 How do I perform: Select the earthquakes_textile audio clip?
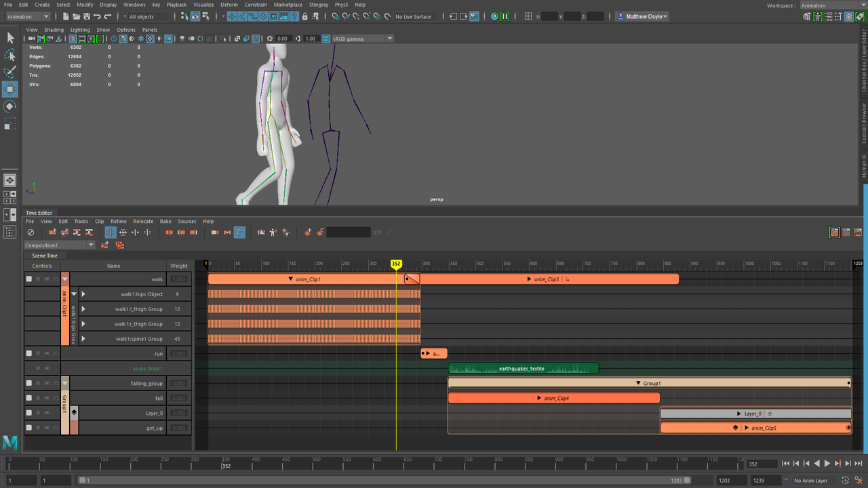(522, 369)
